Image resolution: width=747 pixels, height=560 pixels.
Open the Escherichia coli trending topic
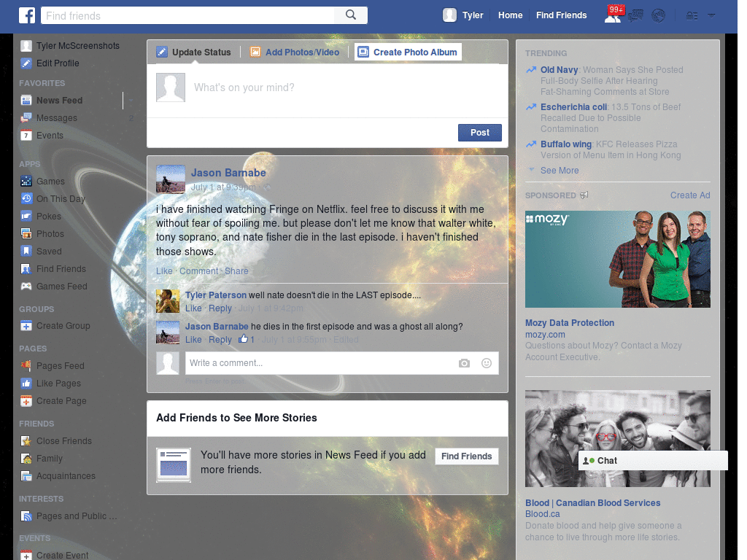click(573, 107)
